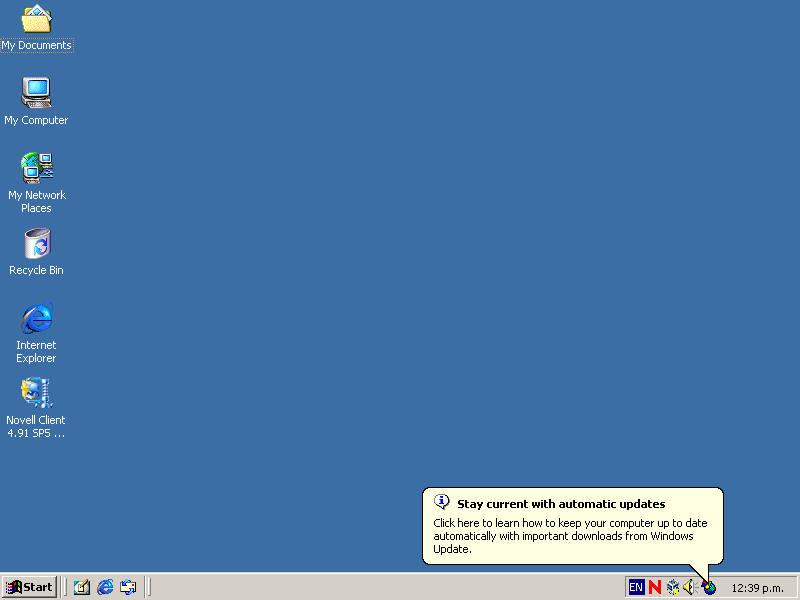Click the Internet Explorer label text

pos(36,352)
